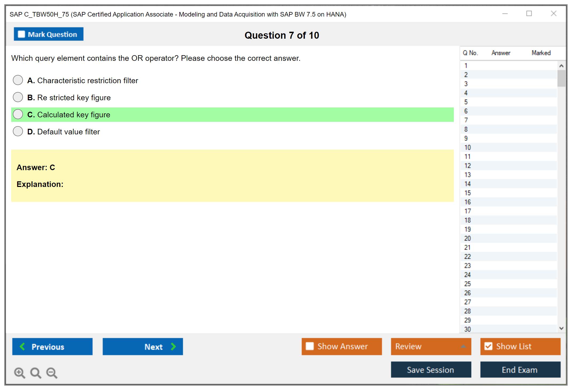Choose option C Calculated key figure
Image resolution: width=574 pixels, height=392 pixels.
18,114
